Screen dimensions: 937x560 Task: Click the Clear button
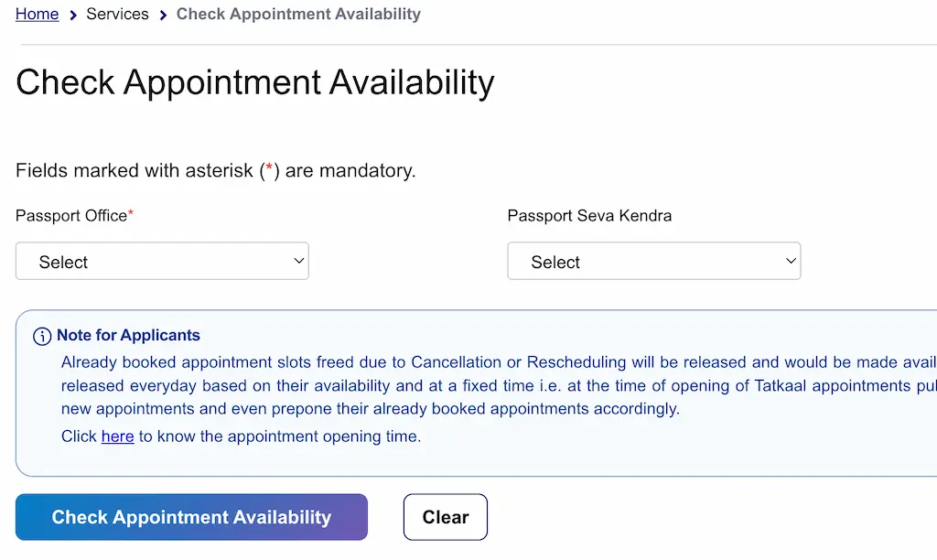pyautogui.click(x=445, y=516)
